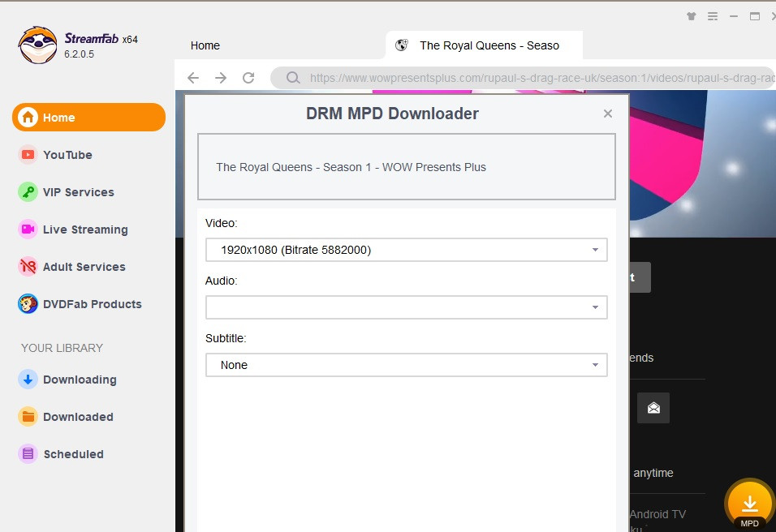Expand the Subtitle dropdown showing None
Image resolution: width=776 pixels, height=532 pixels.
click(406, 365)
